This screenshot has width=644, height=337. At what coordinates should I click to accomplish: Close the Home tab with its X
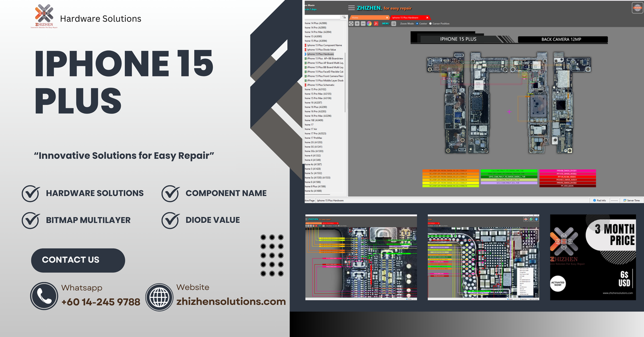pyautogui.click(x=387, y=18)
